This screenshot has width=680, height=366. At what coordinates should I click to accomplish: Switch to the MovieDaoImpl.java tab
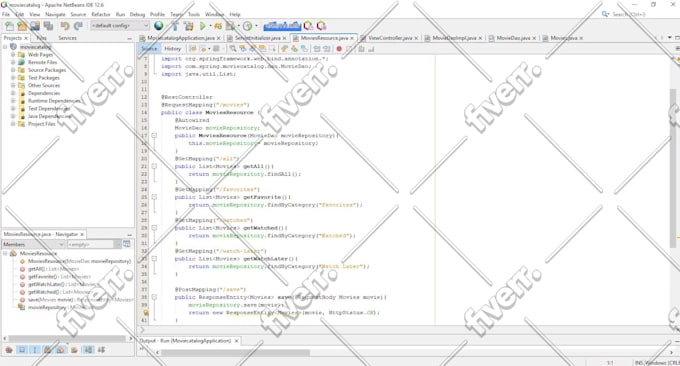[454, 38]
